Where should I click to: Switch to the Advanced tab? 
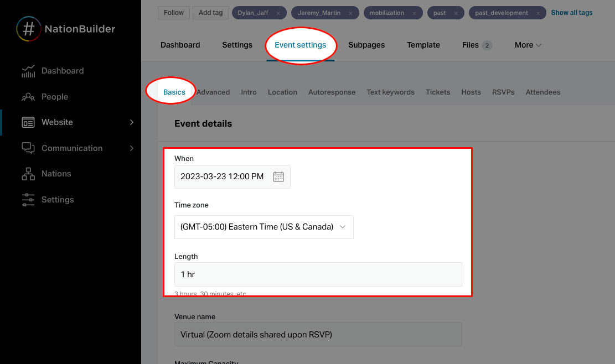[x=213, y=92]
